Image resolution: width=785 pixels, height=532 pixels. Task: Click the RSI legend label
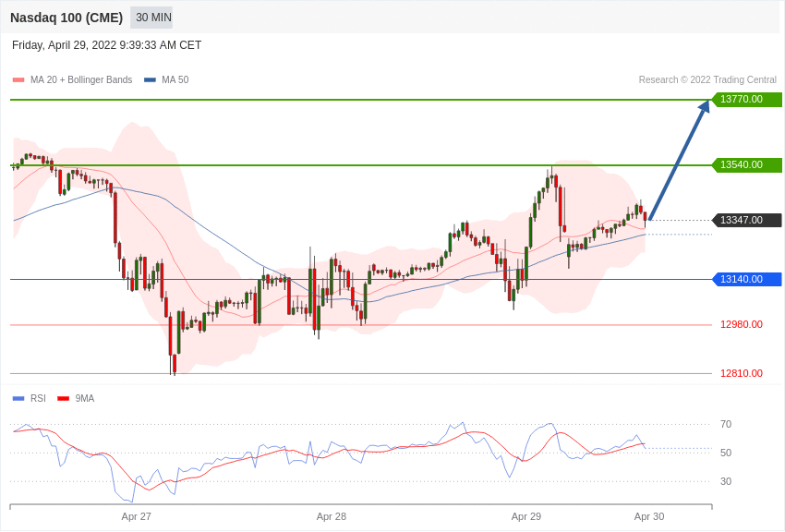click(x=38, y=398)
